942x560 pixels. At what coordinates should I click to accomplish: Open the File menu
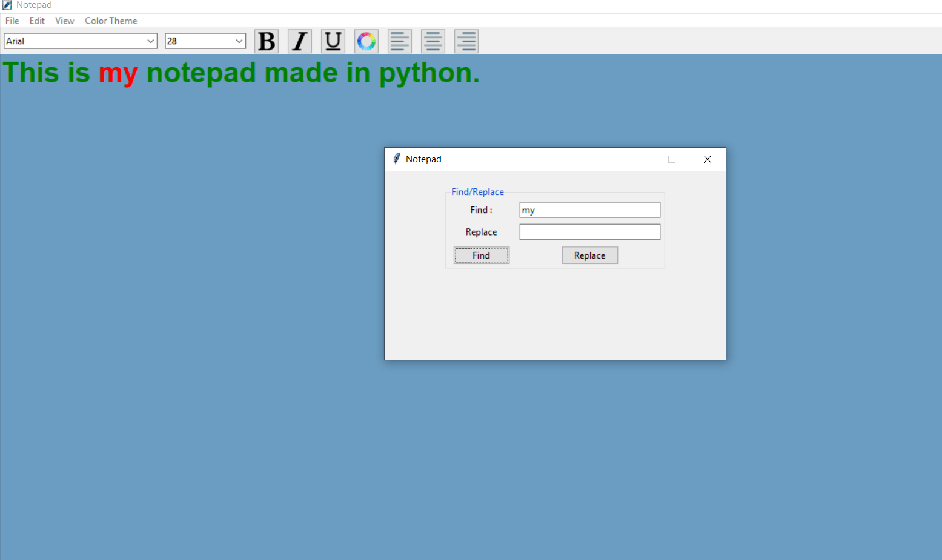coord(12,20)
